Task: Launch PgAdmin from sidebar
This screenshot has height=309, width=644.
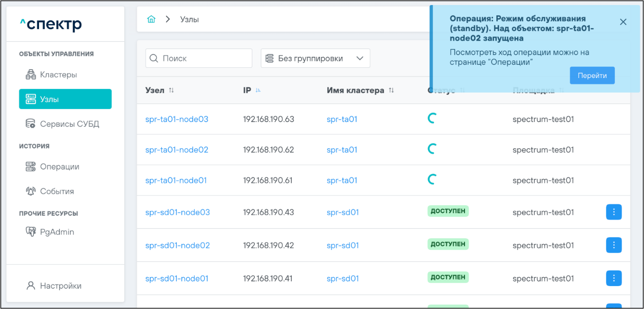Action: [x=57, y=232]
